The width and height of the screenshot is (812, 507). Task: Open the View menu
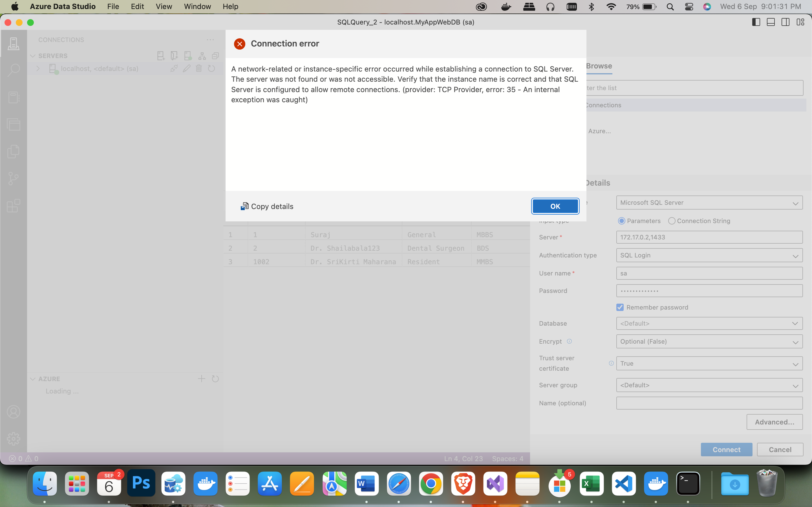tap(164, 6)
